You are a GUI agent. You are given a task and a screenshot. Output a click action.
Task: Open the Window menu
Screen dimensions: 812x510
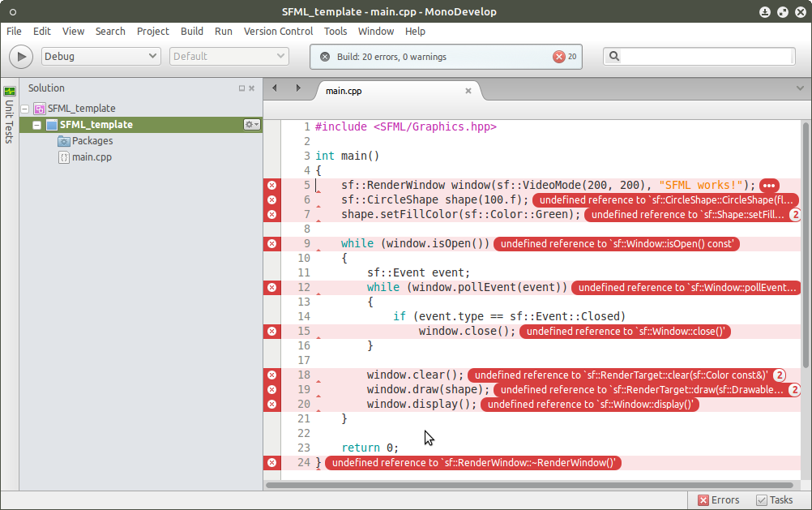pos(376,31)
